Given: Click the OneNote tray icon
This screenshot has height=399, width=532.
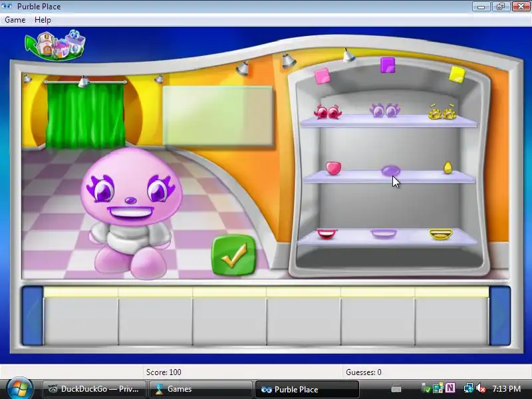Looking at the screenshot, I should coord(450,388).
